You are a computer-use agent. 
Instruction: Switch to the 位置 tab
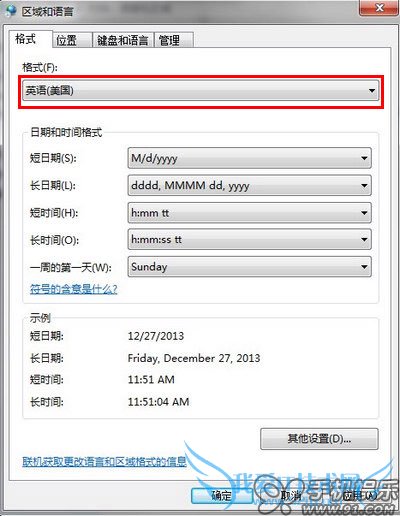[x=72, y=40]
